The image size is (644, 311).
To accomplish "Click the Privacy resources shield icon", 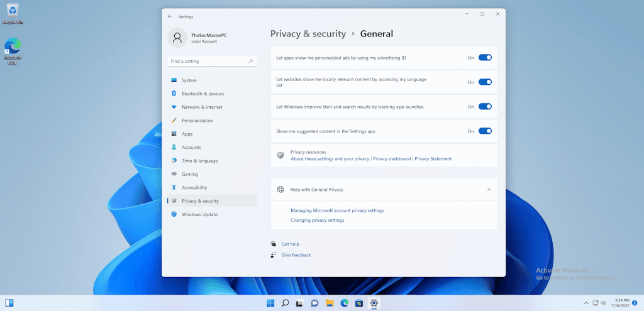I will (280, 155).
